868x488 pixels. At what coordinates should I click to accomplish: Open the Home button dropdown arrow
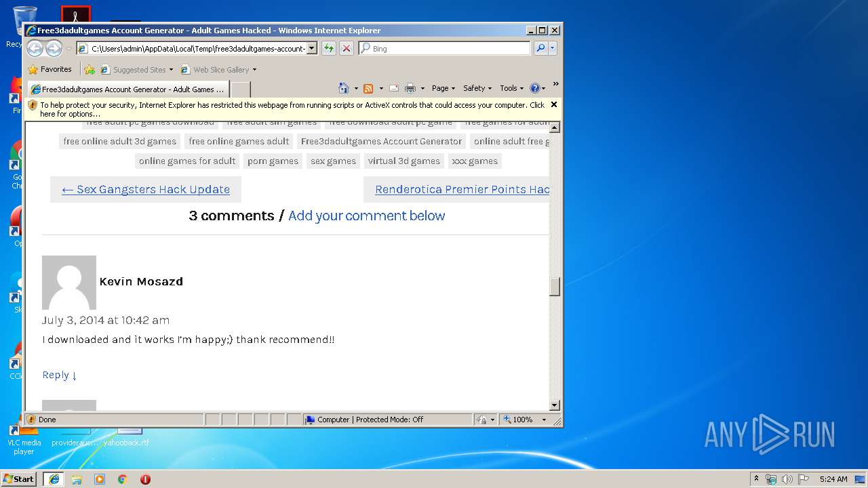(x=356, y=88)
